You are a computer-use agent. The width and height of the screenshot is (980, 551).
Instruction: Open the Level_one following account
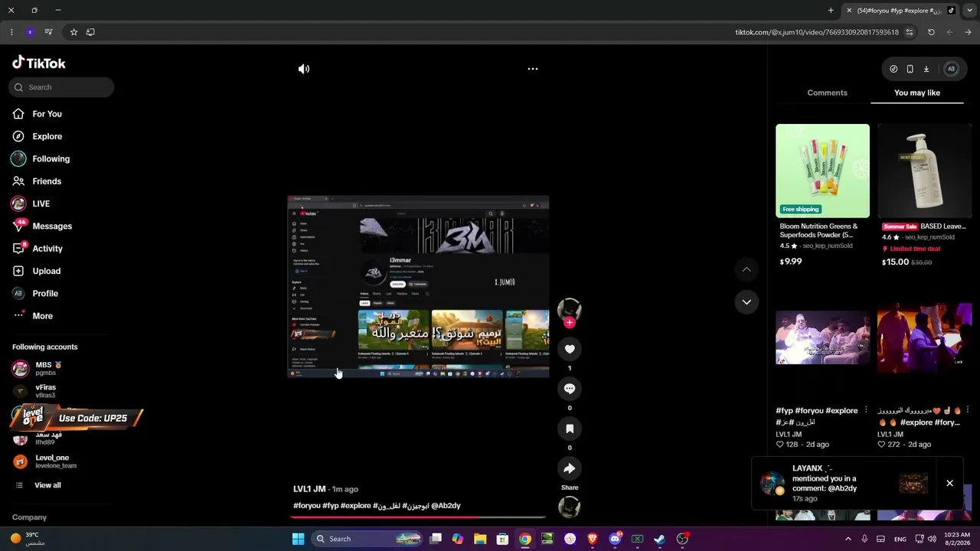coord(44,461)
